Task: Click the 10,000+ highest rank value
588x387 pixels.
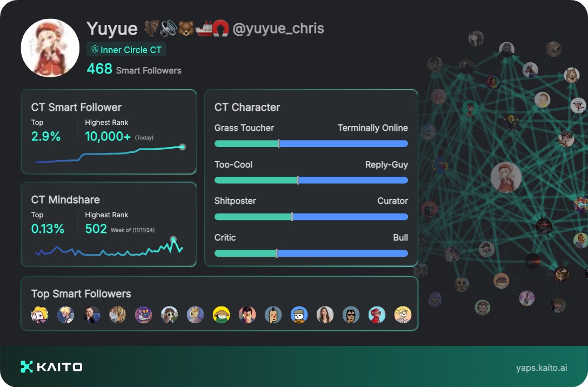Action: click(x=108, y=136)
